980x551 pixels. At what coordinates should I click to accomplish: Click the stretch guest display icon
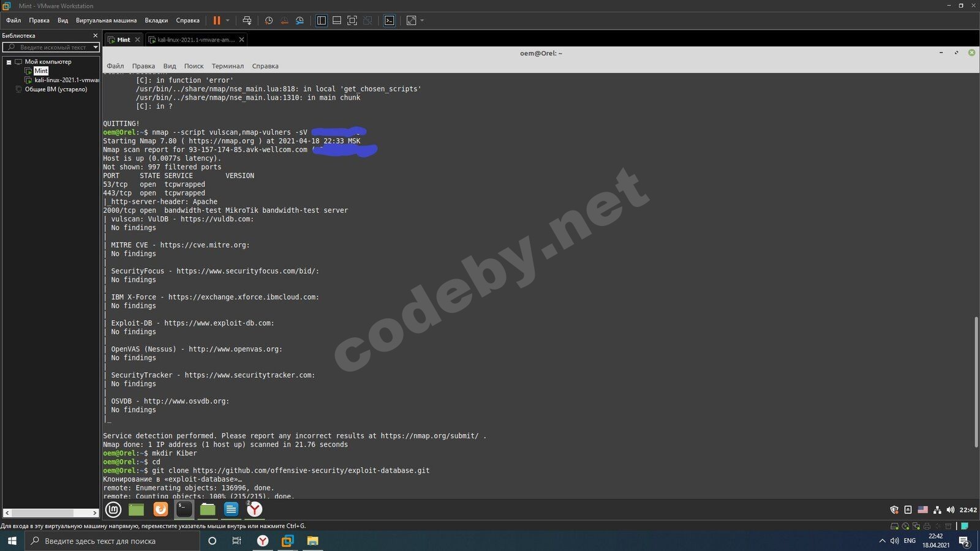click(411, 20)
